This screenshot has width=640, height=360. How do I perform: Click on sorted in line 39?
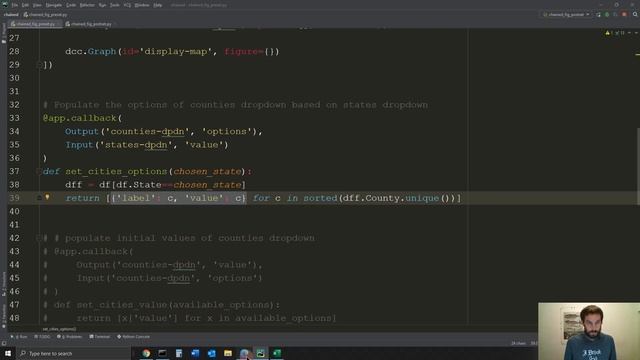[320, 198]
